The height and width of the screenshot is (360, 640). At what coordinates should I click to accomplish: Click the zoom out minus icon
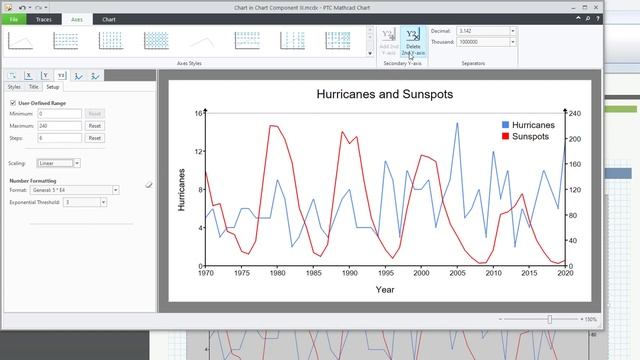[500, 319]
